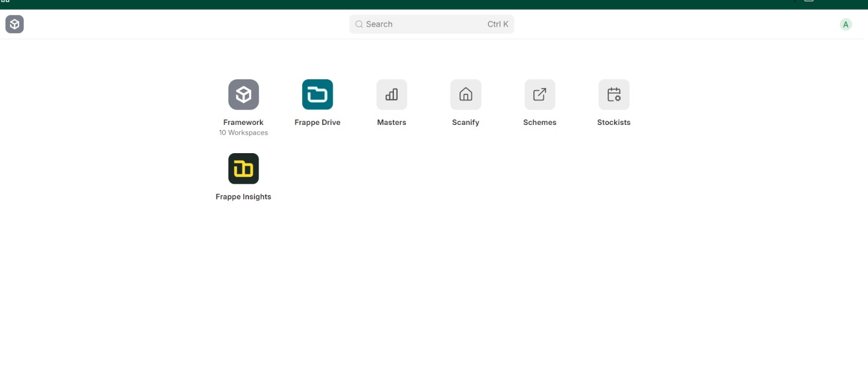Click the Frappe logo in the navbar
This screenshot has width=868, height=372.
coord(15,24)
